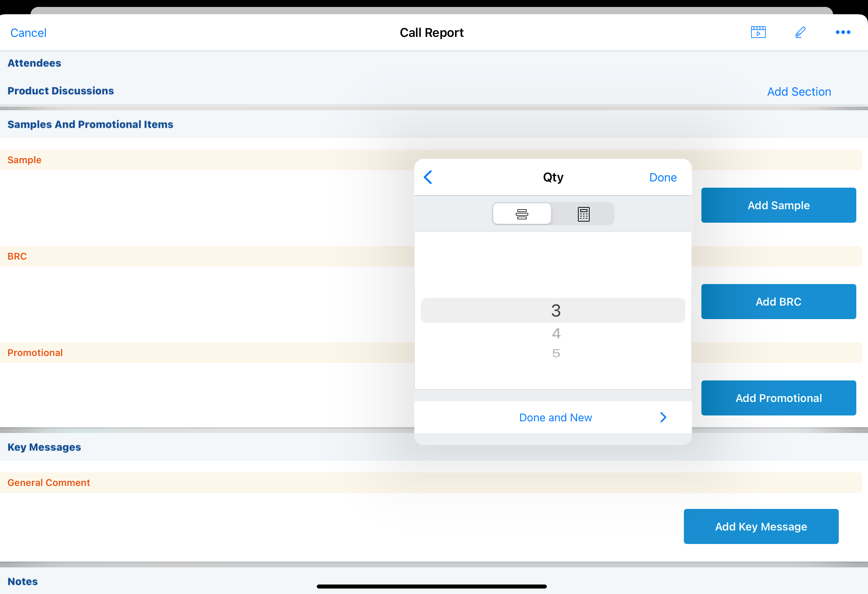868x594 pixels.
Task: Jump to Attendees section header
Action: (x=34, y=63)
